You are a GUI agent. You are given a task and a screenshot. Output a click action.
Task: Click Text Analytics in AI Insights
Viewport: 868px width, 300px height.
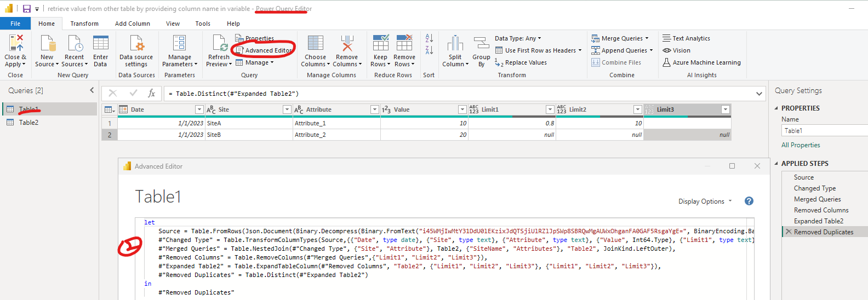coord(686,38)
